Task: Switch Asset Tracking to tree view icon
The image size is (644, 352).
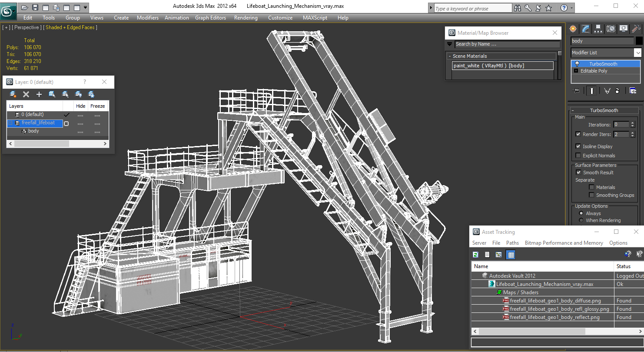Action: pyautogui.click(x=499, y=255)
